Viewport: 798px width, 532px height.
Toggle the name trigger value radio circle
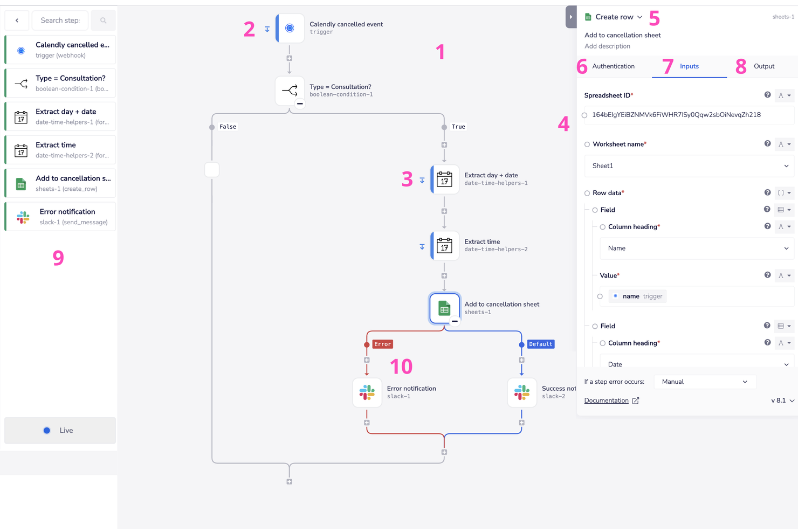tap(600, 296)
